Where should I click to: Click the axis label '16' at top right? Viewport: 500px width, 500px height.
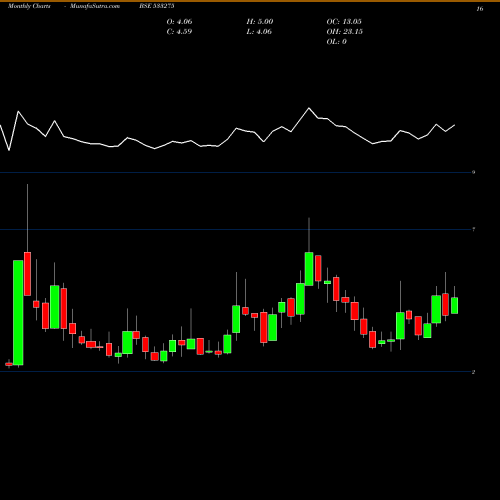480,9
